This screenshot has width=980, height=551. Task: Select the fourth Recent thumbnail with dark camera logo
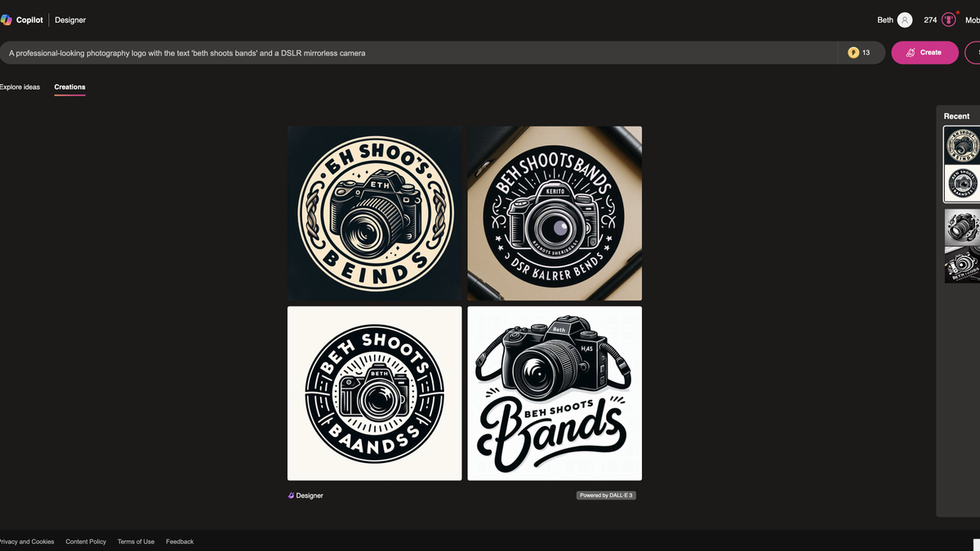tap(962, 264)
